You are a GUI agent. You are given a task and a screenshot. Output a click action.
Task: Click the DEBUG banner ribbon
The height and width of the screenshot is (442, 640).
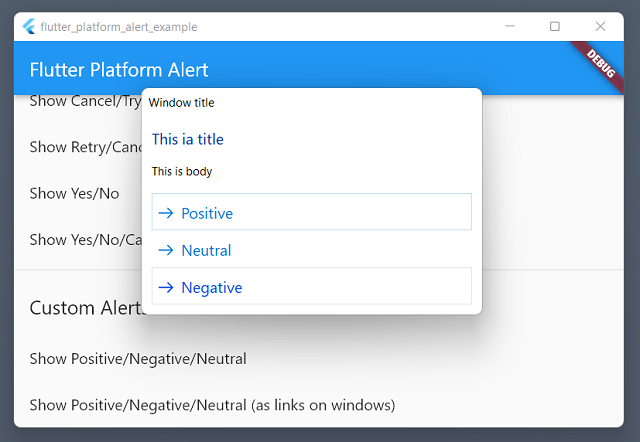tap(600, 64)
